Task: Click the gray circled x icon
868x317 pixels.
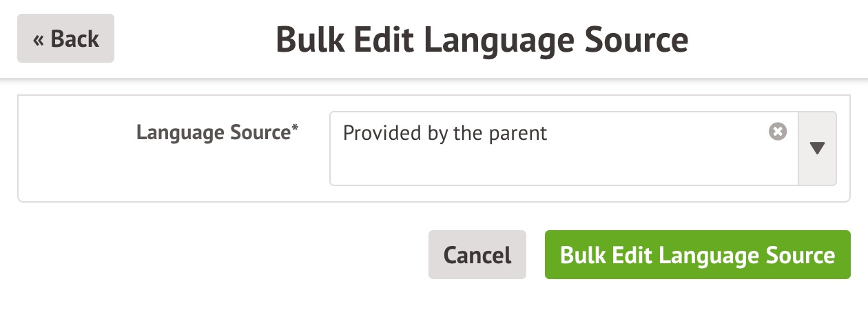Action: [777, 131]
